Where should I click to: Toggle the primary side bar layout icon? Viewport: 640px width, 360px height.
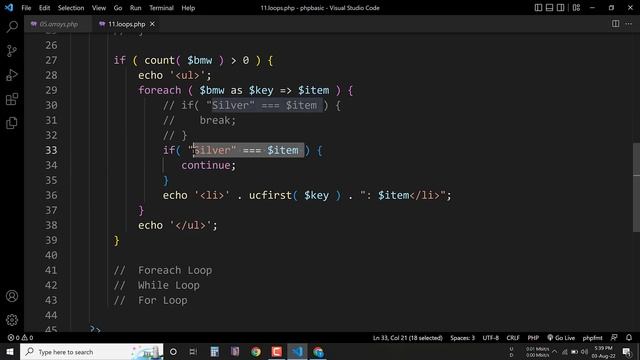pos(538,7)
